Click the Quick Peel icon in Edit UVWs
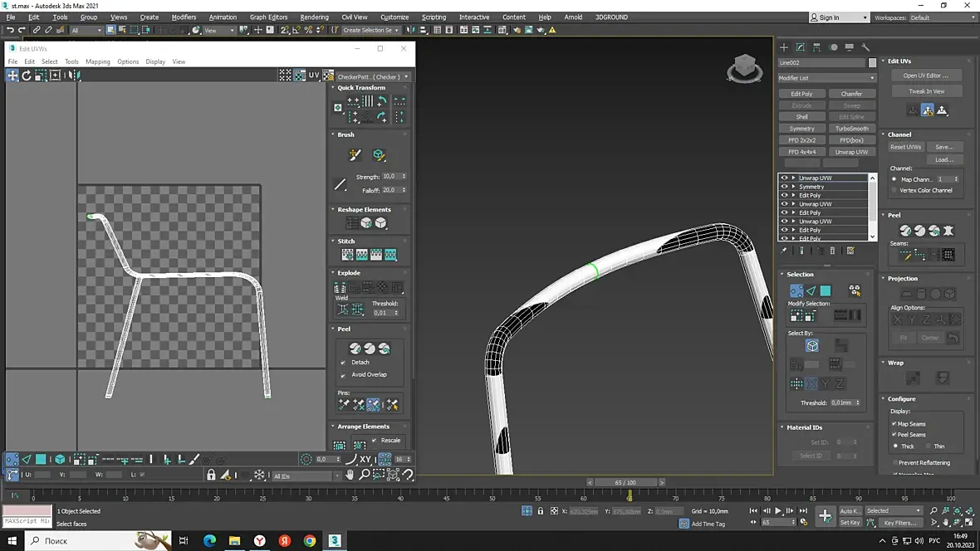 (x=355, y=349)
